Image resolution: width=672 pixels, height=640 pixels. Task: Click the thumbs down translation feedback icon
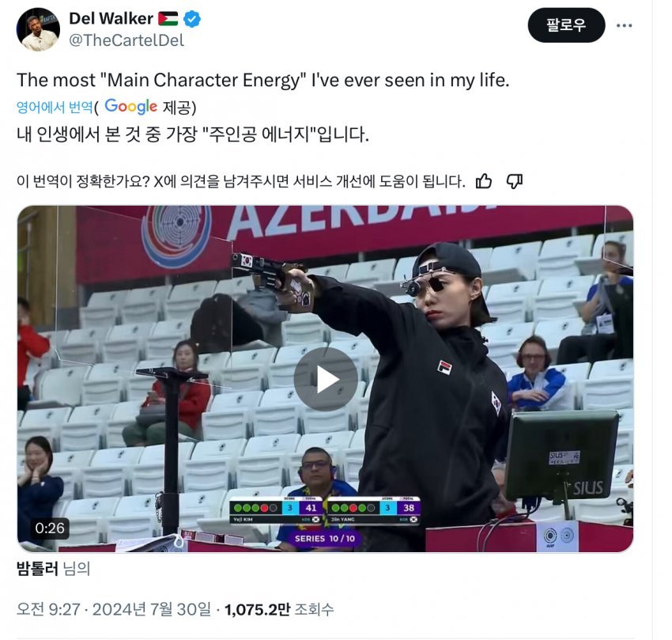[515, 181]
